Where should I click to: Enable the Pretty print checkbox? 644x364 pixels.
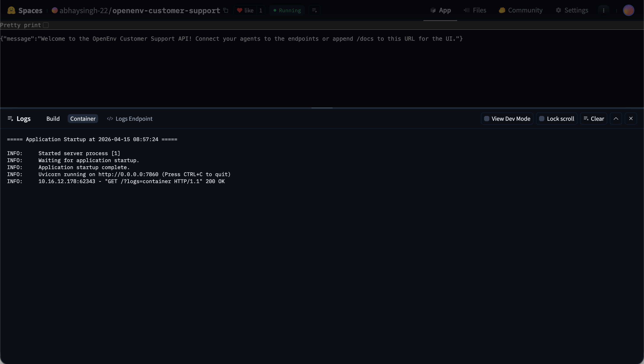tap(46, 25)
